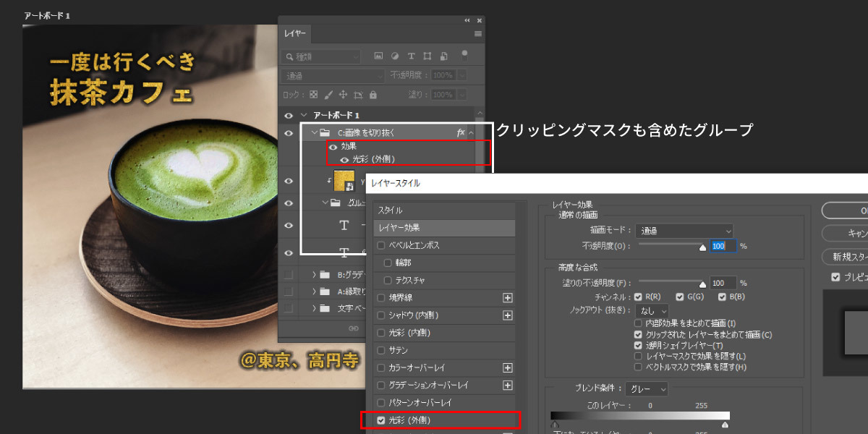
Task: Enable レイヤーマスクで効果を隠す (L) checkbox
Action: [638, 357]
